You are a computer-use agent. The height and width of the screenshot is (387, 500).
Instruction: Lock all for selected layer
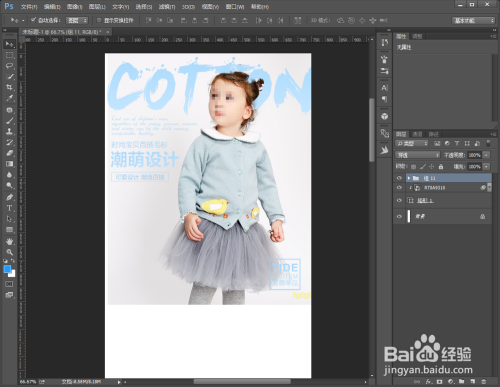click(441, 166)
